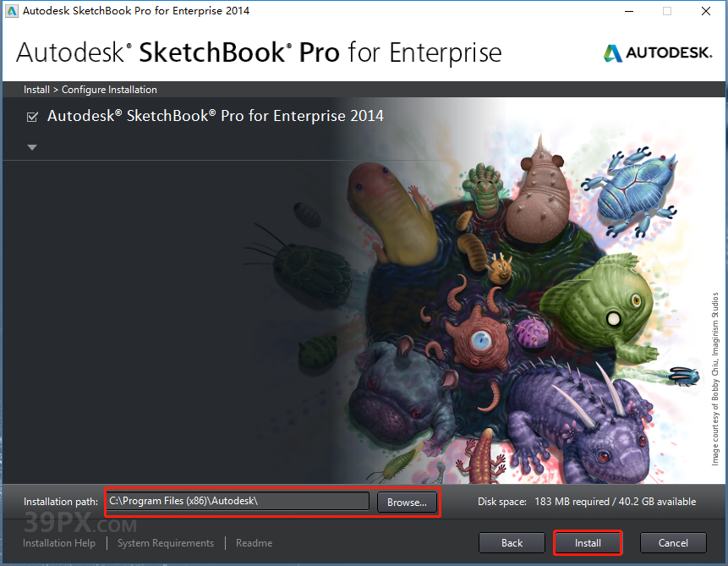Go Back to the previous step
The image size is (728, 566).
(512, 543)
